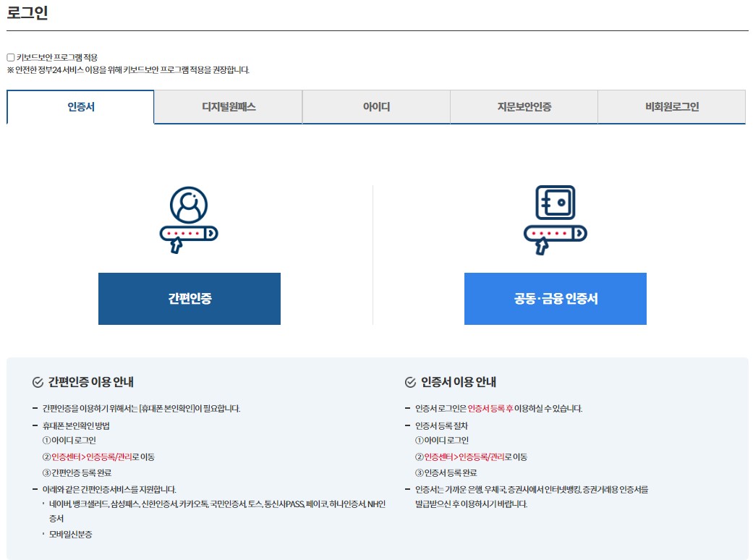Click the 휴대폰 본인확인 방법 list entry
The height and width of the screenshot is (560, 753).
click(77, 425)
